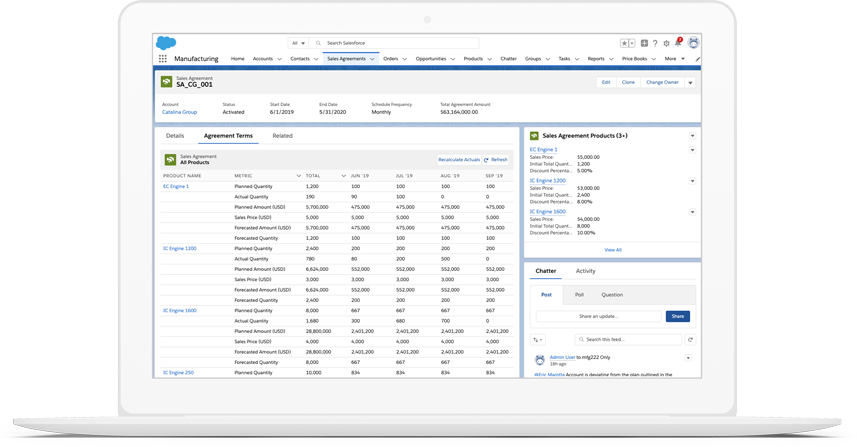
Task: Open the Setup gear icon
Action: pos(666,43)
